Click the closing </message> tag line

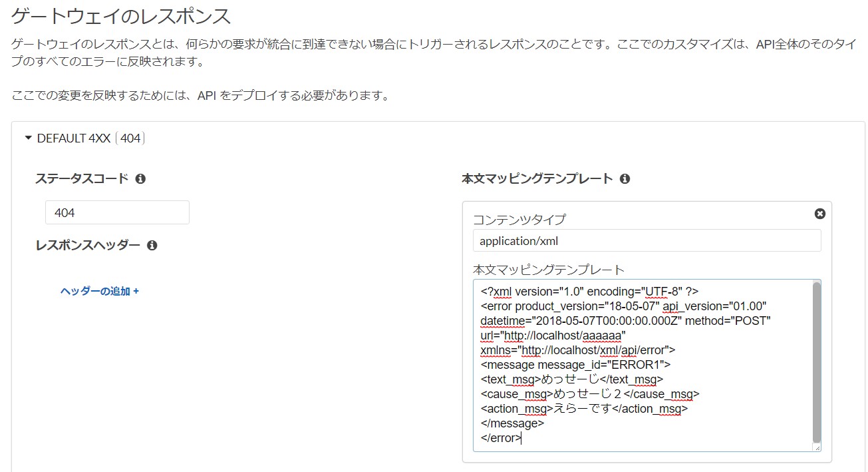(x=512, y=423)
